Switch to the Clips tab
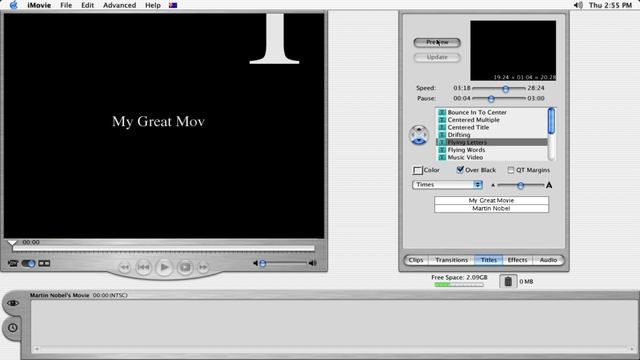The image size is (640, 360). click(x=416, y=260)
